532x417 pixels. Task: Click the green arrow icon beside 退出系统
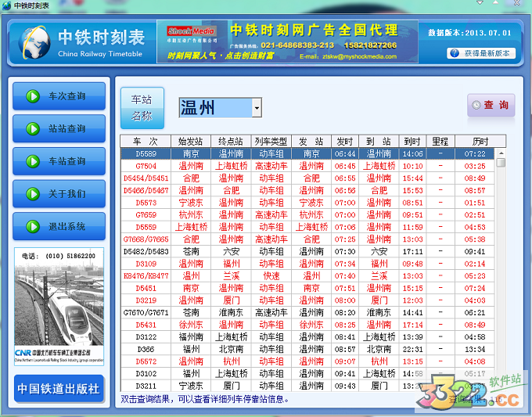[x=33, y=226]
